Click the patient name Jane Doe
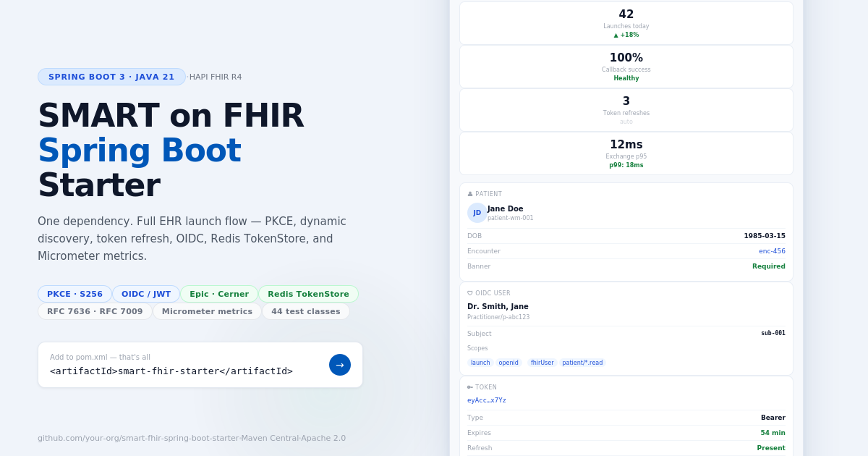The image size is (868, 456). point(506,208)
